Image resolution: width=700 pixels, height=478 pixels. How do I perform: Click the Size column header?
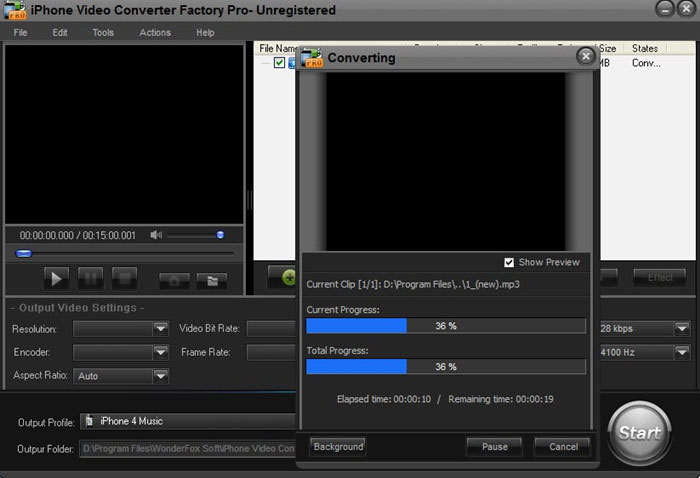608,48
